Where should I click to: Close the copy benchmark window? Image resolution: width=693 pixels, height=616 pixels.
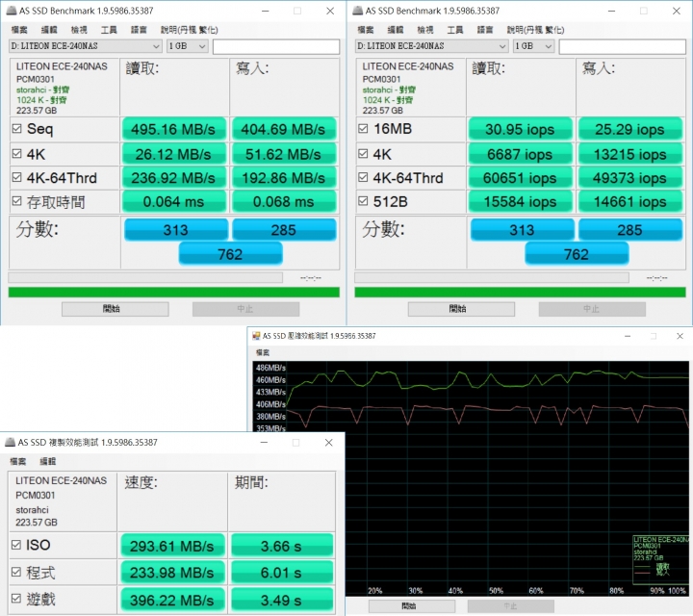pos(328,443)
